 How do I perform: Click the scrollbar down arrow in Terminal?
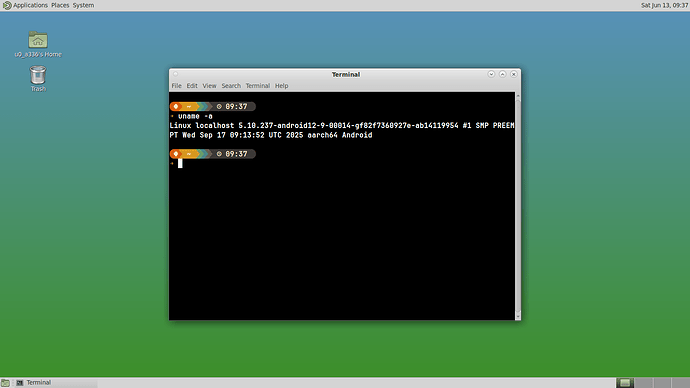[518, 316]
